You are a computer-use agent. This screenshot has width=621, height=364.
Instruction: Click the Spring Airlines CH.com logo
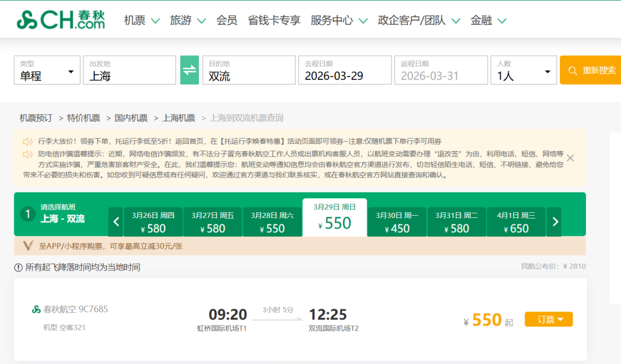click(x=61, y=20)
